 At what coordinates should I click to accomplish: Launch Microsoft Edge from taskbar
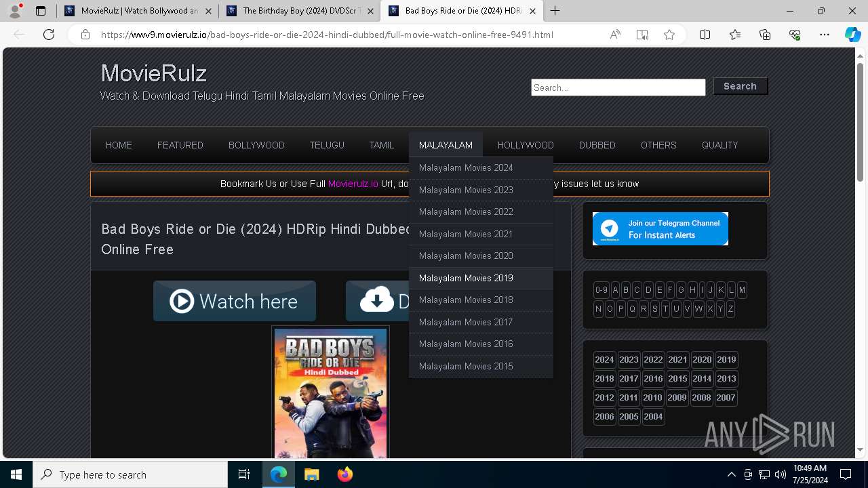[279, 474]
